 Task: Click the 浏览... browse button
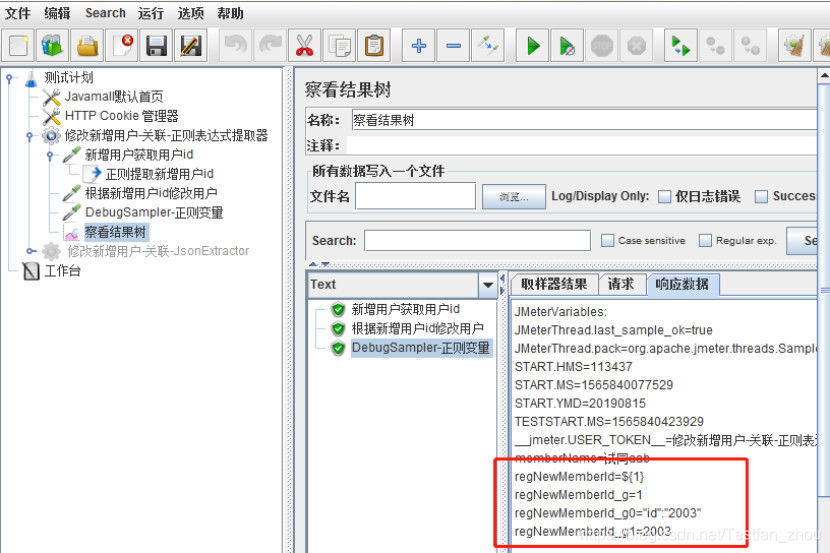(x=513, y=197)
